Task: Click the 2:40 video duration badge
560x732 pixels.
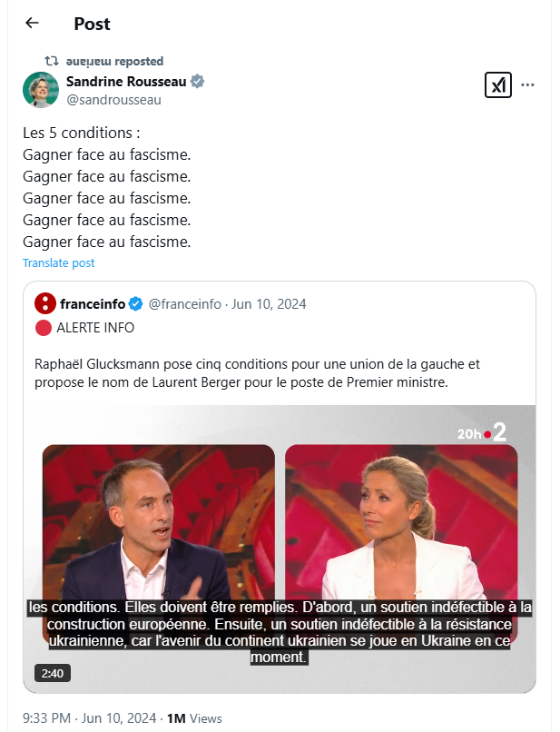Action: click(53, 674)
